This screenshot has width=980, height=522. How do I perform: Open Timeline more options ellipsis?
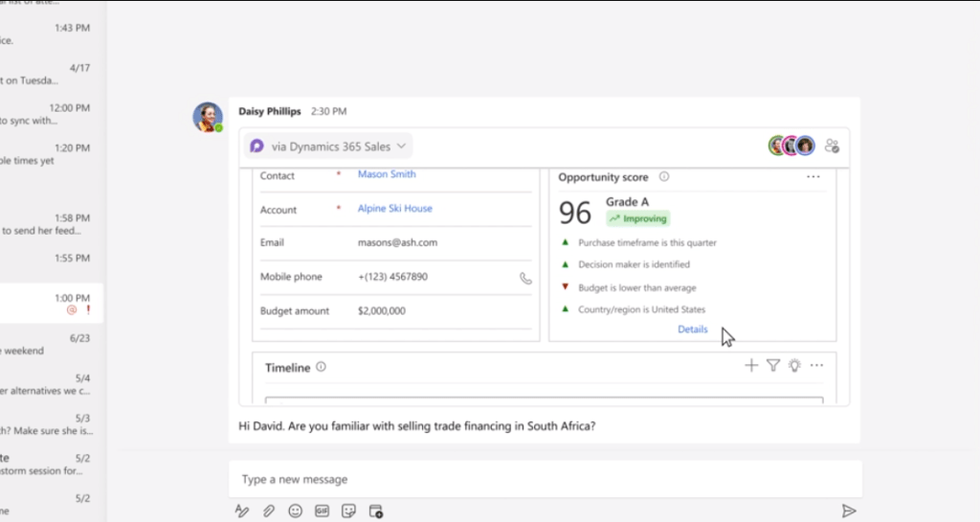pyautogui.click(x=816, y=365)
